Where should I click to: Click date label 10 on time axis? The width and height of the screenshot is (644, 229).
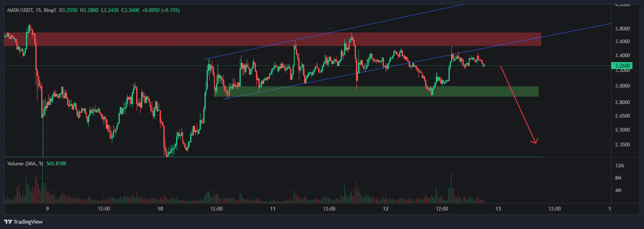(x=160, y=209)
